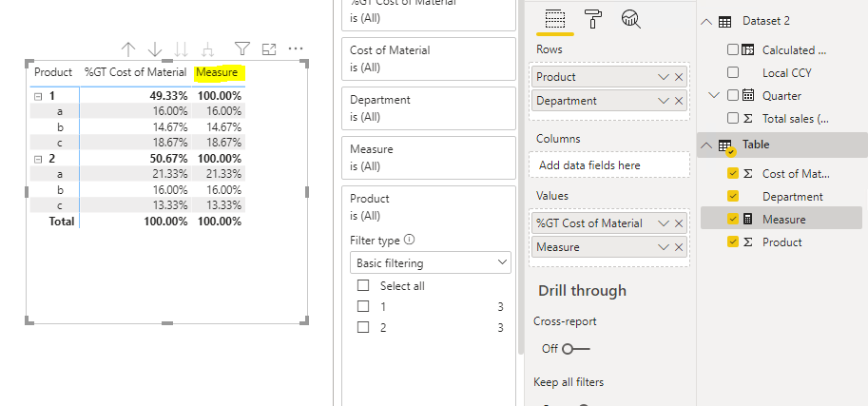Image resolution: width=868 pixels, height=406 pixels.
Task: Open the Department filter card
Action: click(x=429, y=108)
